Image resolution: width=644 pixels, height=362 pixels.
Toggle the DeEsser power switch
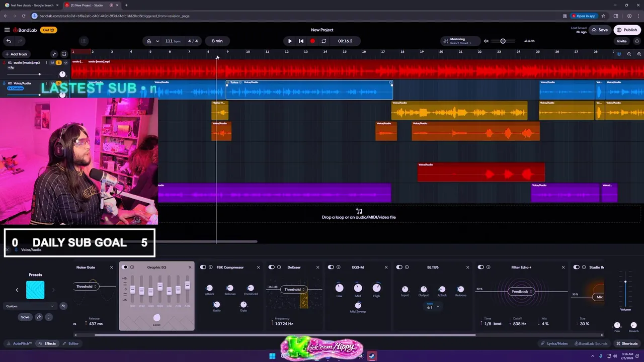point(272,267)
